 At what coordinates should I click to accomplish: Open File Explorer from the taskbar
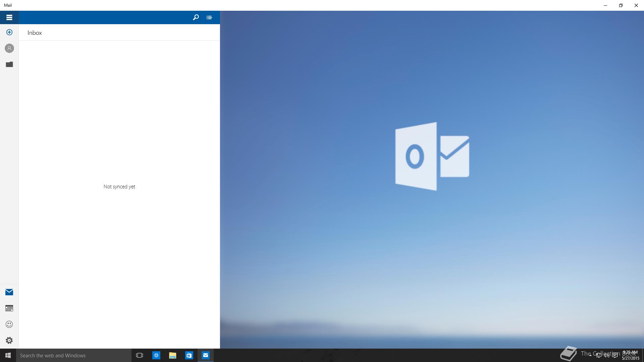click(x=172, y=355)
